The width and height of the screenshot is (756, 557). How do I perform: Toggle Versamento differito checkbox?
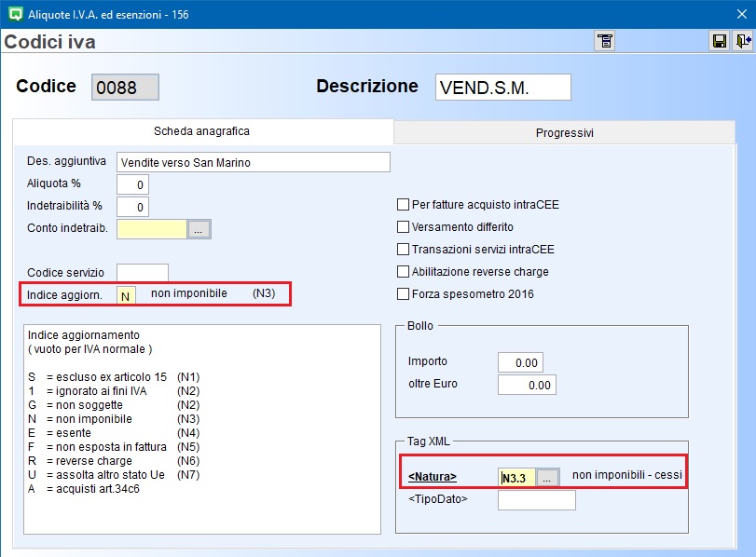click(403, 227)
